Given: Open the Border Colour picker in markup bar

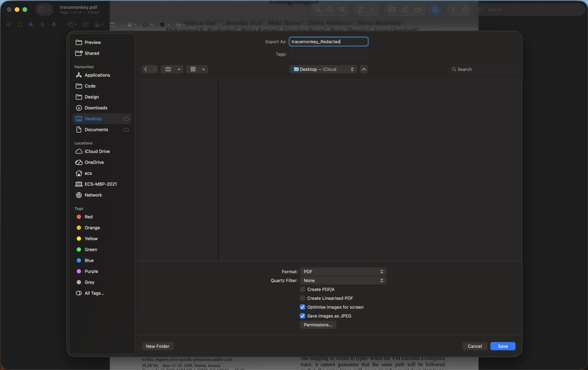Looking at the screenshot, I should pyautogui.click(x=148, y=25).
